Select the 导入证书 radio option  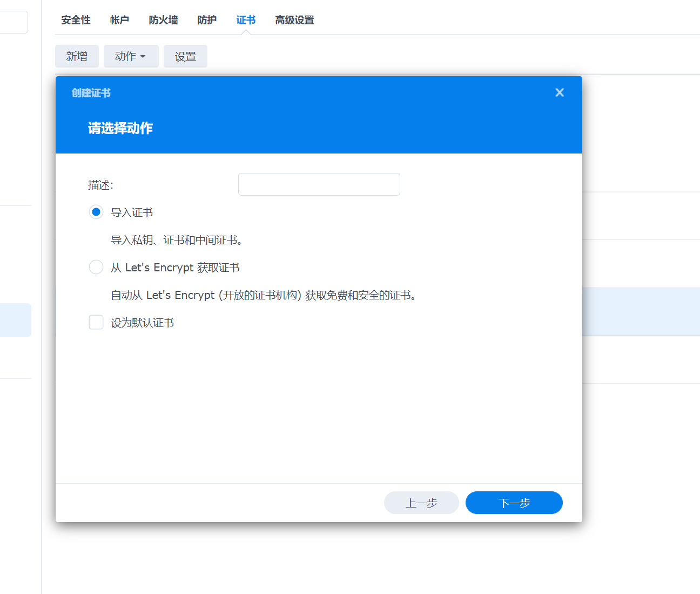tap(96, 212)
